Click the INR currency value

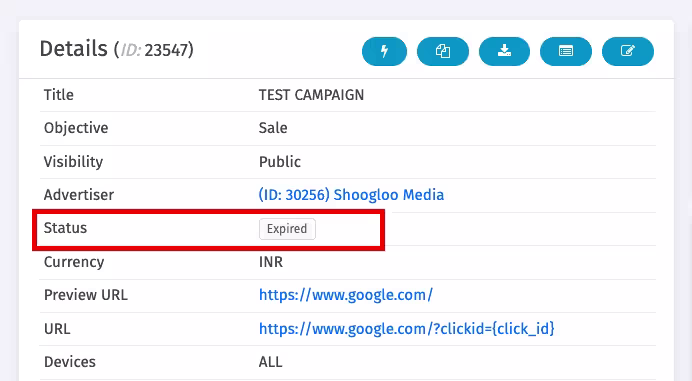(271, 262)
